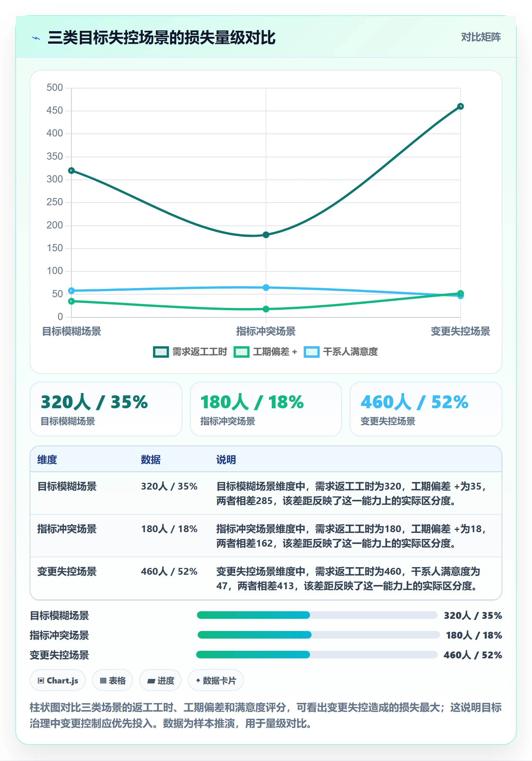The width and height of the screenshot is (532, 761).
Task: Click the 数据 column header
Action: click(151, 460)
